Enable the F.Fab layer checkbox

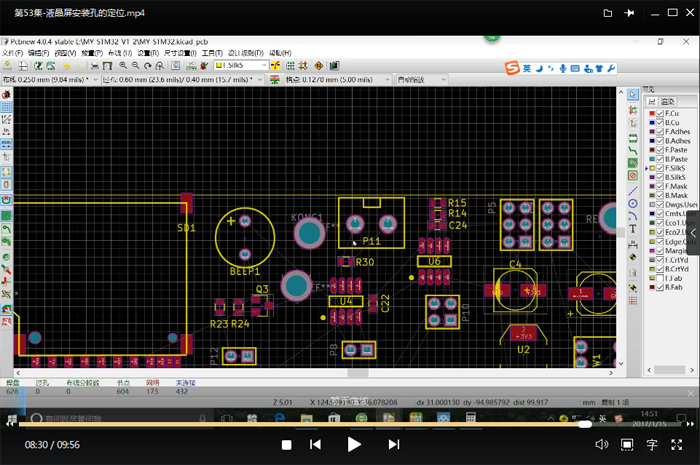pyautogui.click(x=660, y=279)
